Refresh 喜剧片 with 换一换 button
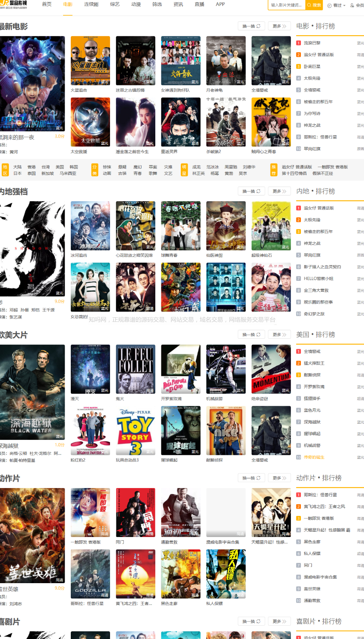364x639 pixels. [251, 621]
